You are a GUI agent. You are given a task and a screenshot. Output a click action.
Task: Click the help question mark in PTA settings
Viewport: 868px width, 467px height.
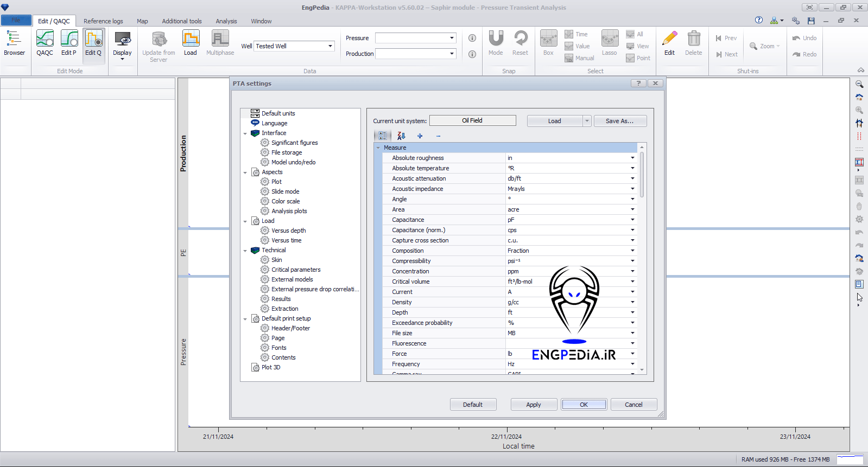(638, 84)
